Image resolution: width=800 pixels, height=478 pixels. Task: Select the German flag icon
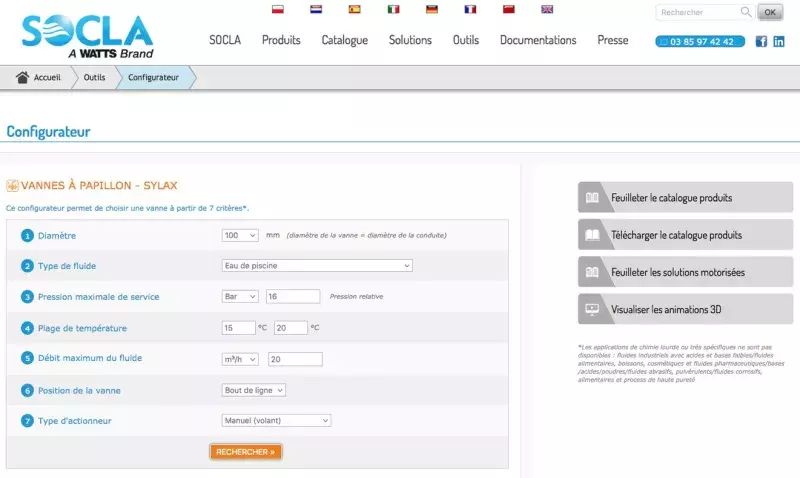click(x=432, y=9)
